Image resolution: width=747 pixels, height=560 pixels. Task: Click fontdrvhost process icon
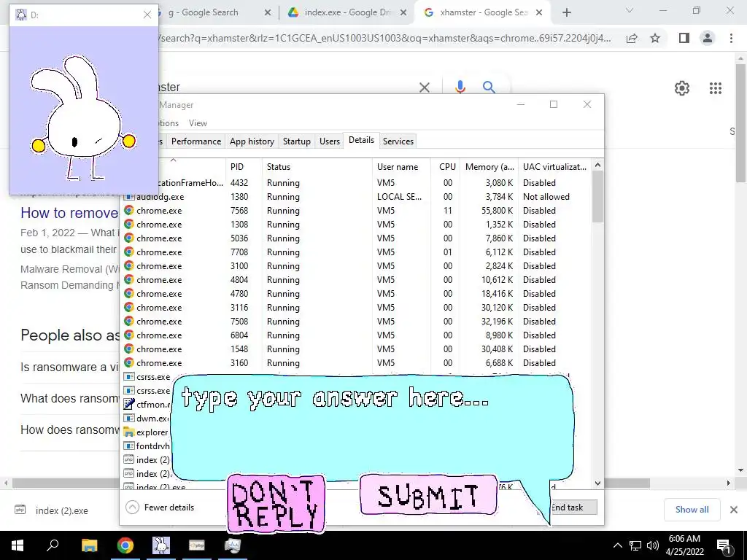coord(128,446)
